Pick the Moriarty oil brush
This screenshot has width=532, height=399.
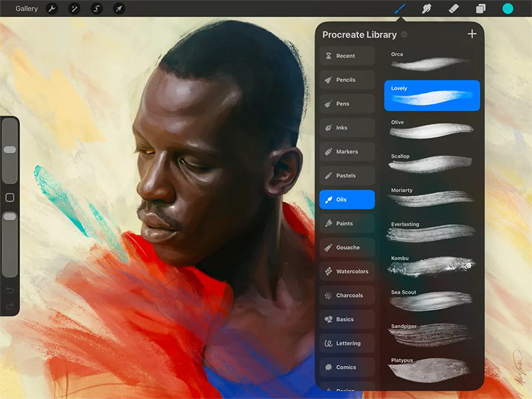432,198
